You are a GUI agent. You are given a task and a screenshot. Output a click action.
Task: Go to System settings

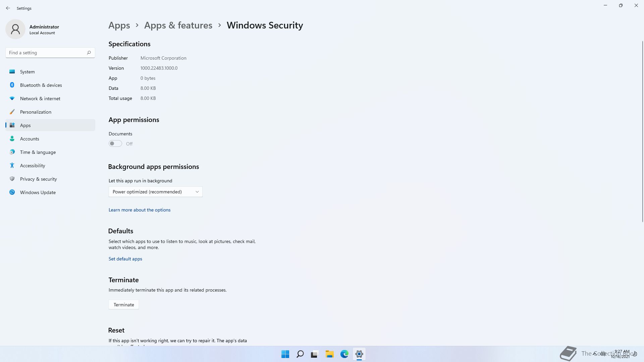[x=50, y=71]
